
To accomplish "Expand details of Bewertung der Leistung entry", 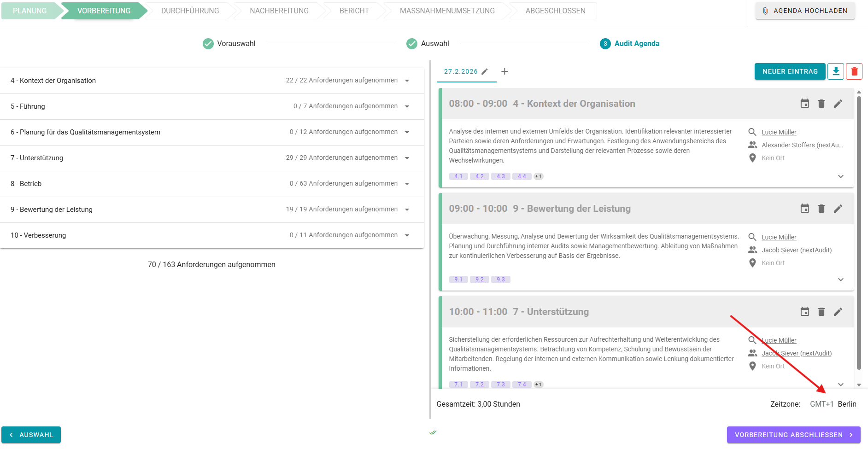I will click(x=840, y=280).
